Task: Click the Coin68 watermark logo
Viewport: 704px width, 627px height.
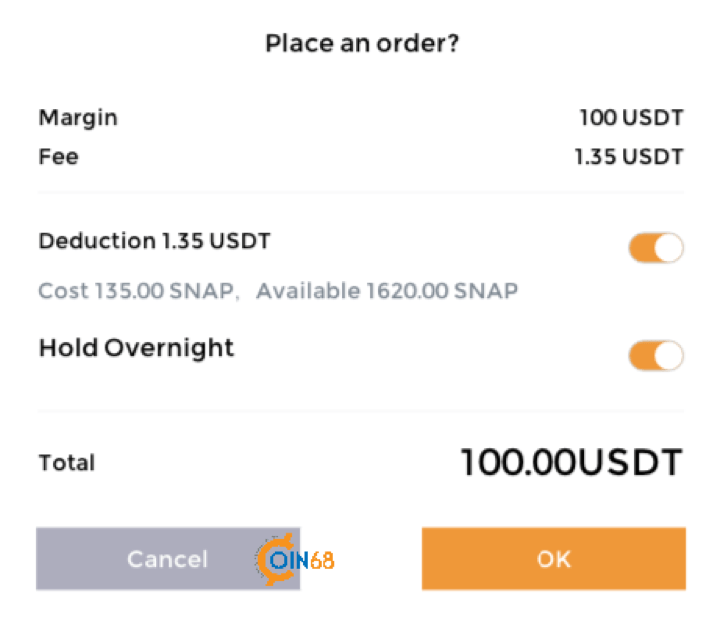Action: click(295, 559)
